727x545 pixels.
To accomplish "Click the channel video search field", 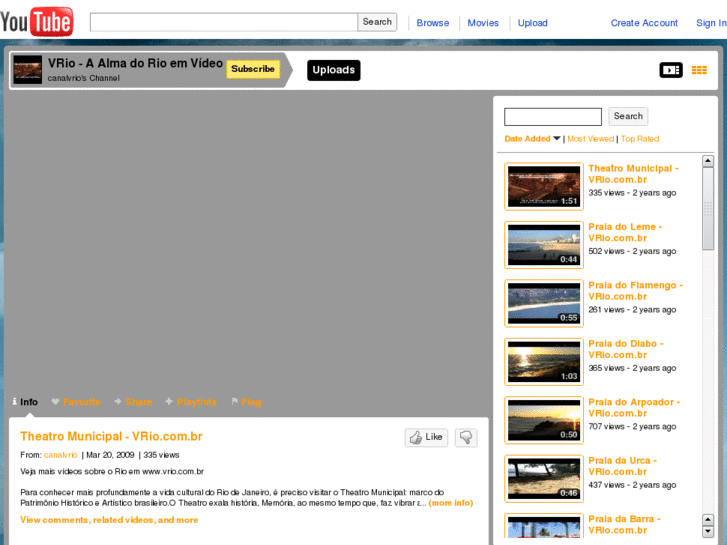I will tap(553, 116).
